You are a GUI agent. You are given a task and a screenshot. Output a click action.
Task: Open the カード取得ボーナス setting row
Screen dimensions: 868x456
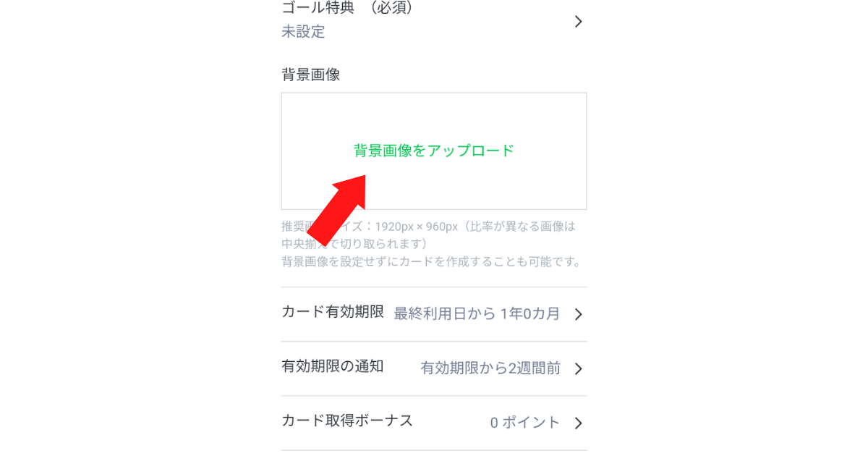pyautogui.click(x=434, y=423)
